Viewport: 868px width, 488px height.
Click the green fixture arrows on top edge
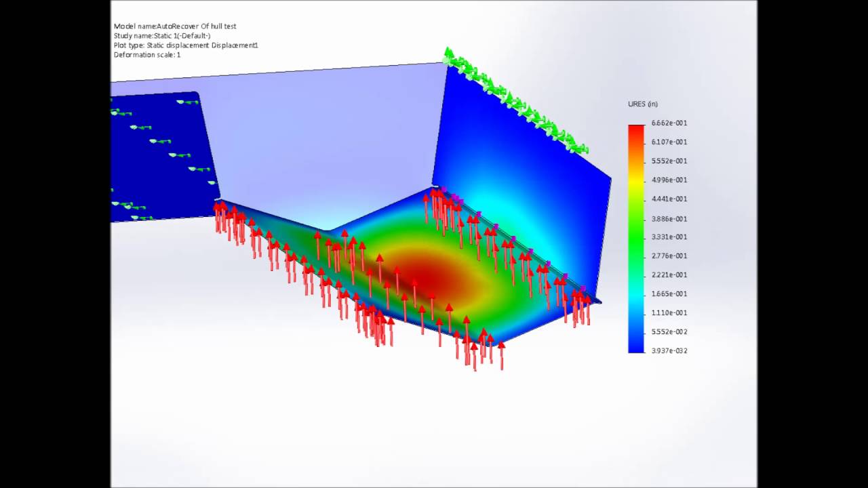515,102
